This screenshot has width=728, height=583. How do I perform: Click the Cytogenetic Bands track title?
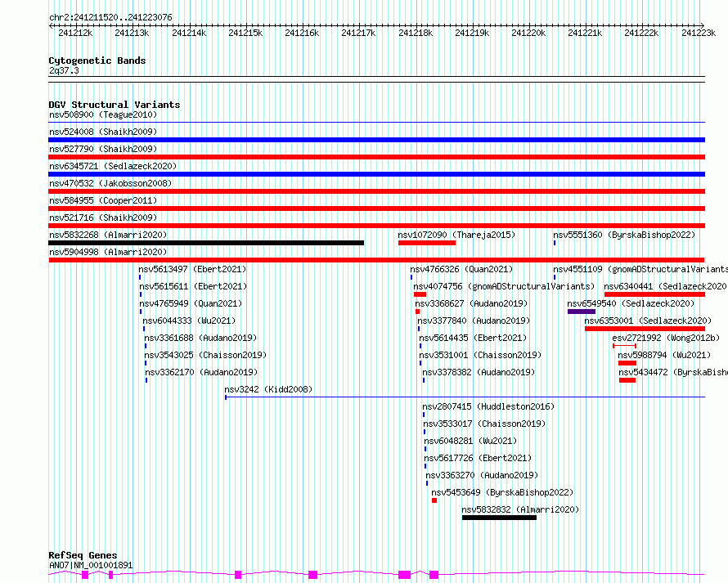pyautogui.click(x=97, y=61)
